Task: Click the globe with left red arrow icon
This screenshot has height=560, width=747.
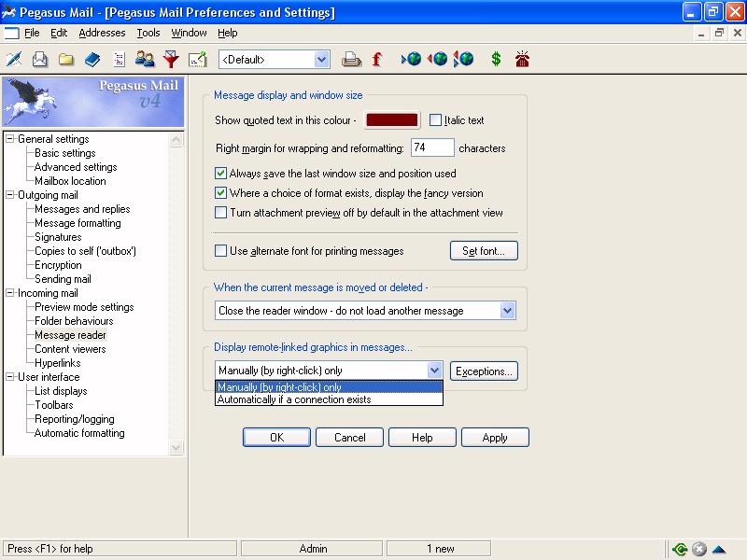Action: click(437, 59)
